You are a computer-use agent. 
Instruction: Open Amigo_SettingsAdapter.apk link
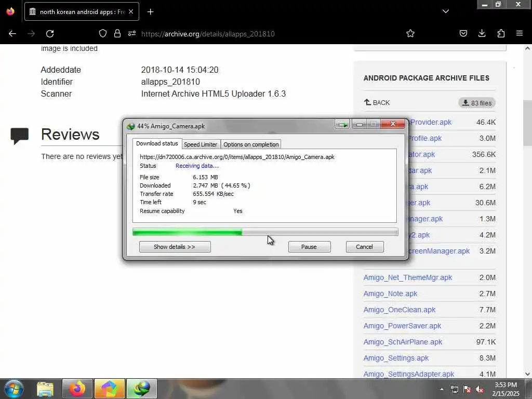pos(408,374)
